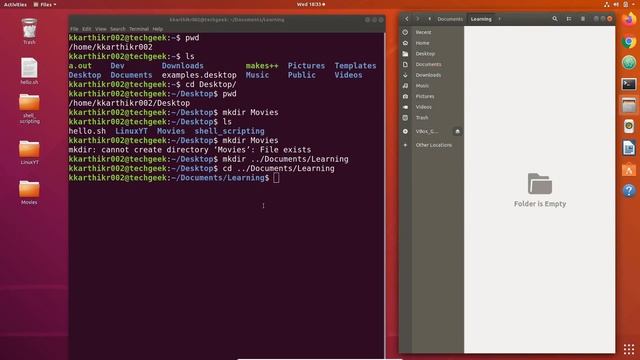The height and width of the screenshot is (360, 640).
Task: Open the View menu in Terminal
Action: [x=100, y=29]
